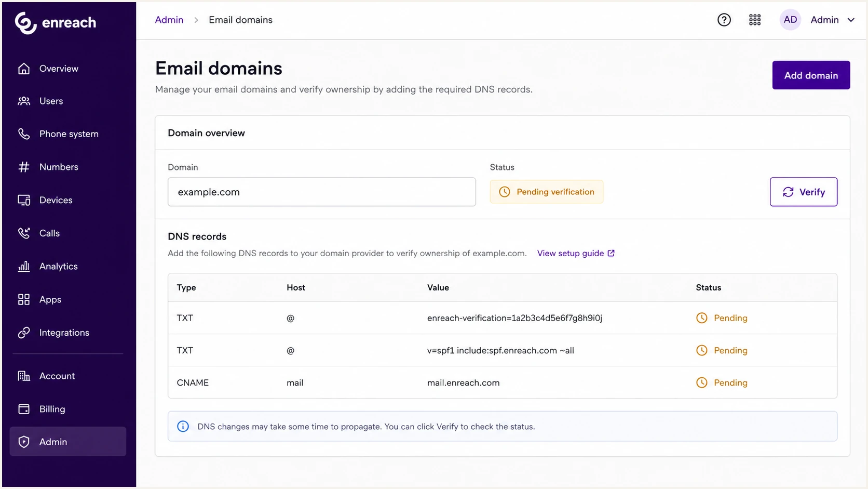
Task: Go to Billing
Action: pyautogui.click(x=67, y=409)
